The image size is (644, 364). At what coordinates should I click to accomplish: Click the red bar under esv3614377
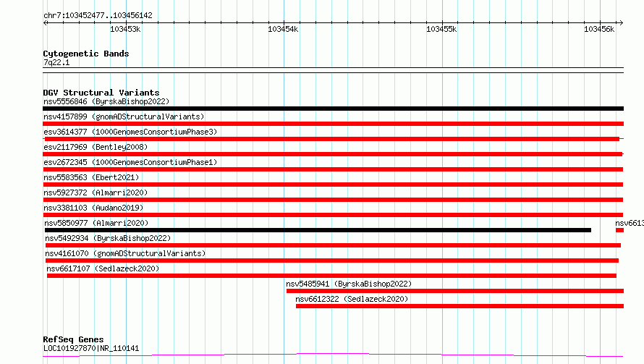click(331, 139)
